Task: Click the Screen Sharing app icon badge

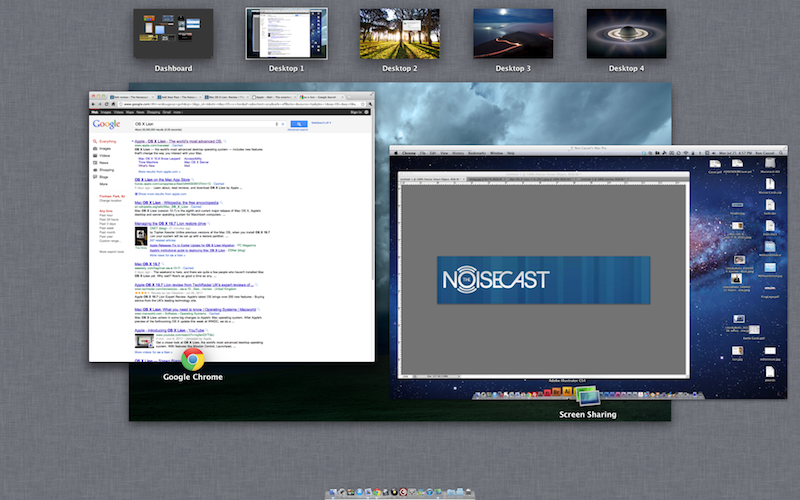Action: coord(587,397)
